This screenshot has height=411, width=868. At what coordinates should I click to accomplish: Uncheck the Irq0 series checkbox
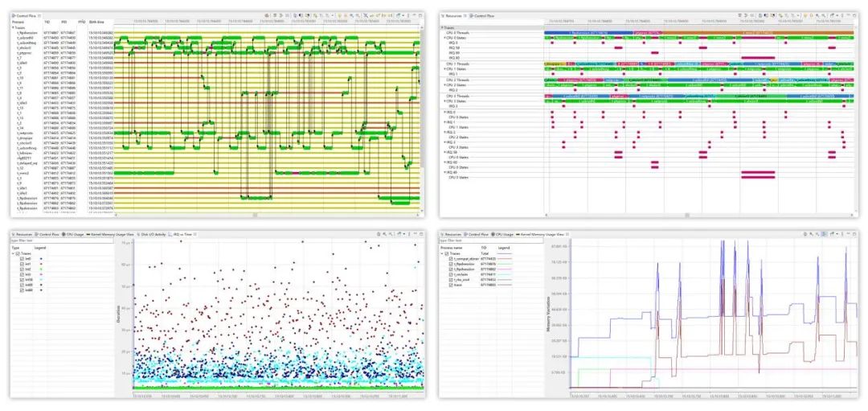22,258
